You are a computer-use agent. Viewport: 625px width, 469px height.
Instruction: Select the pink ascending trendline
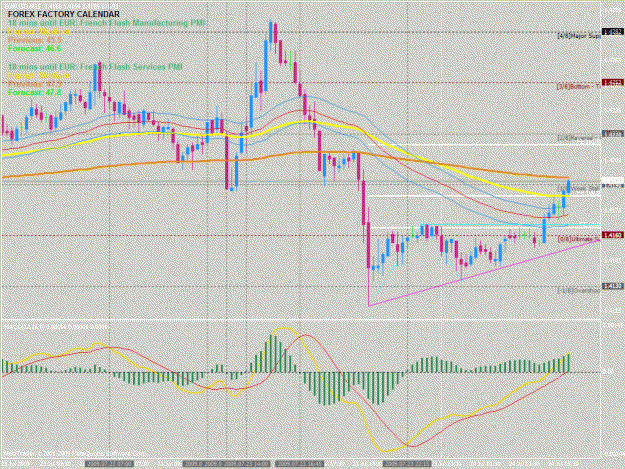click(x=484, y=273)
